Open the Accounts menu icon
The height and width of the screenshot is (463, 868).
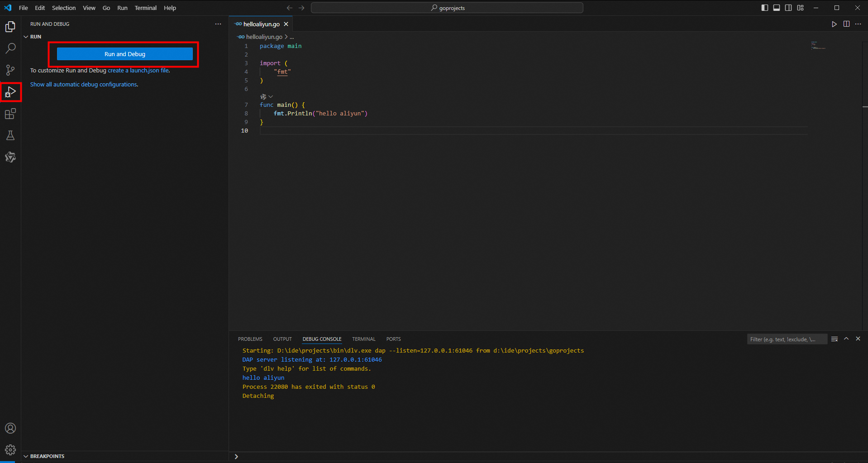(x=10, y=428)
